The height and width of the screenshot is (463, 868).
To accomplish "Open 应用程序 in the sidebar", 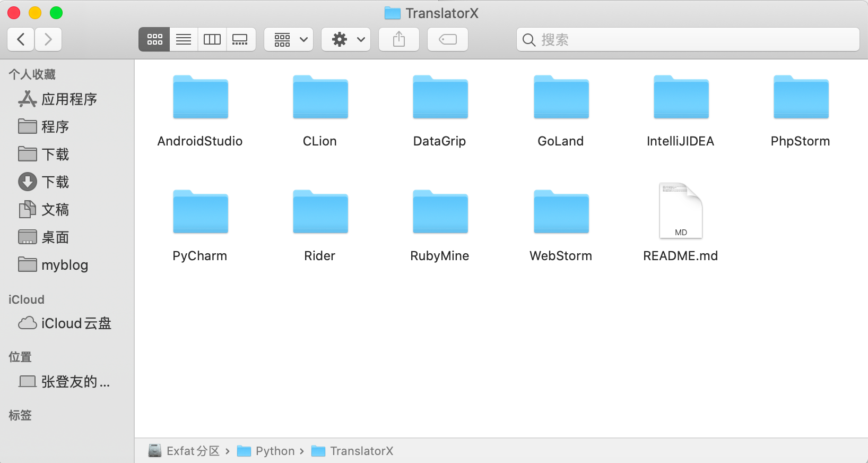I will 67,99.
